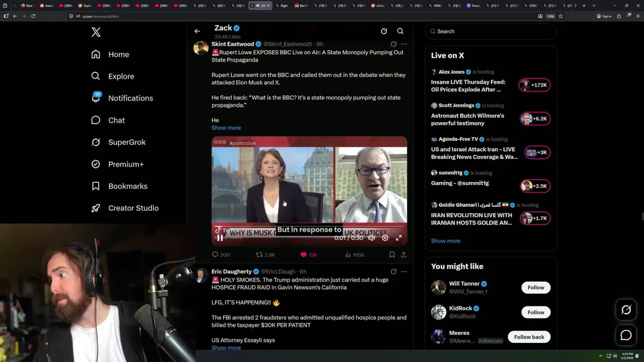Open Bookmarks in sidebar
644x362 pixels.
[x=120, y=186]
